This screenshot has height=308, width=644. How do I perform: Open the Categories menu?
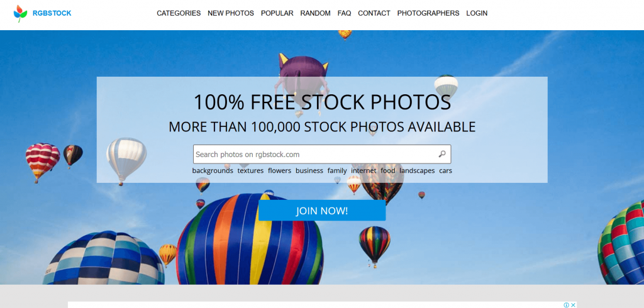(x=179, y=13)
